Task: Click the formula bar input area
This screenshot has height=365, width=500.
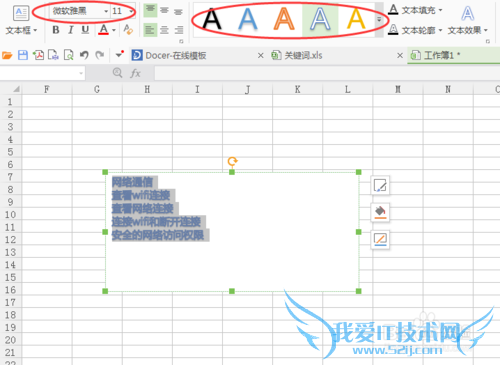Action: 327,73
